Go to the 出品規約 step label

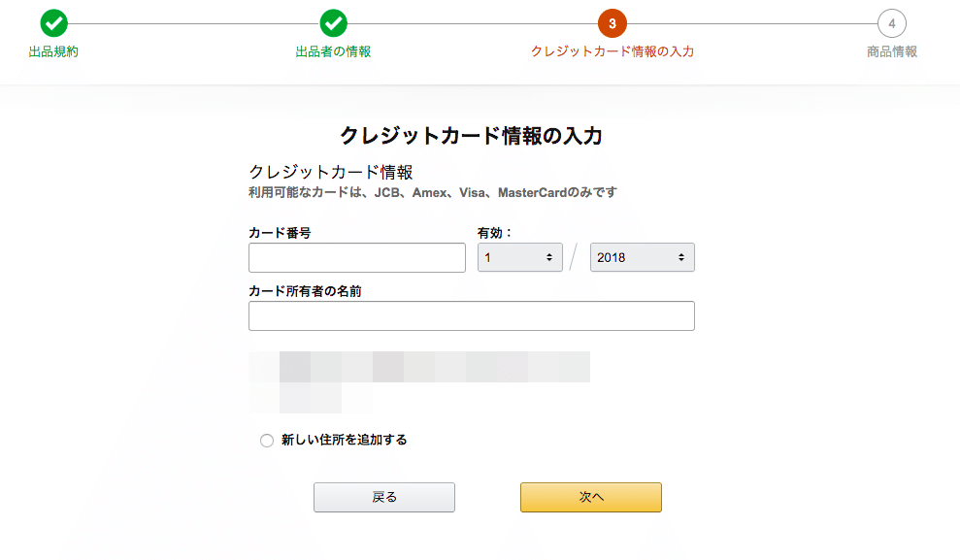[54, 51]
